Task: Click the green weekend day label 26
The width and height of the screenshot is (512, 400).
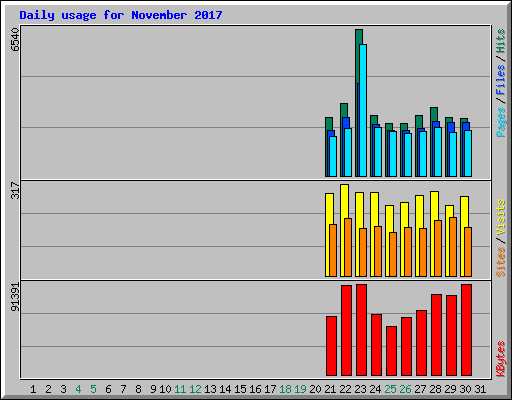Action: 405,389
